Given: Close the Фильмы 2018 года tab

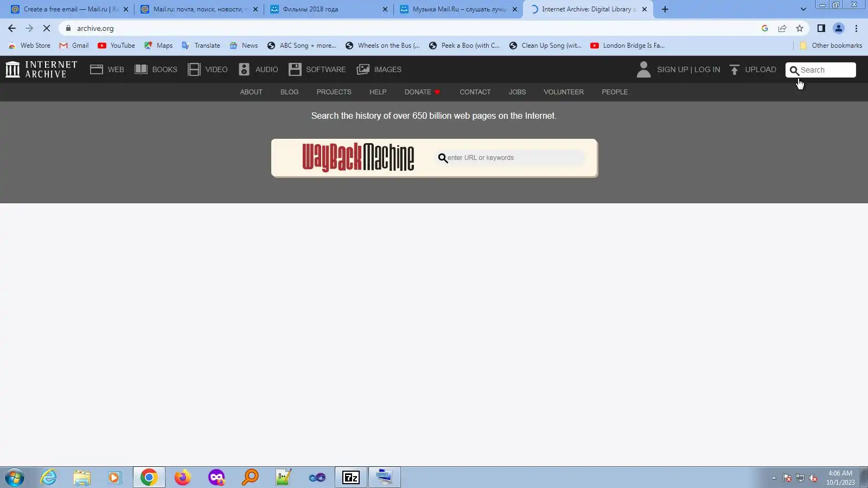Looking at the screenshot, I should (x=385, y=9).
